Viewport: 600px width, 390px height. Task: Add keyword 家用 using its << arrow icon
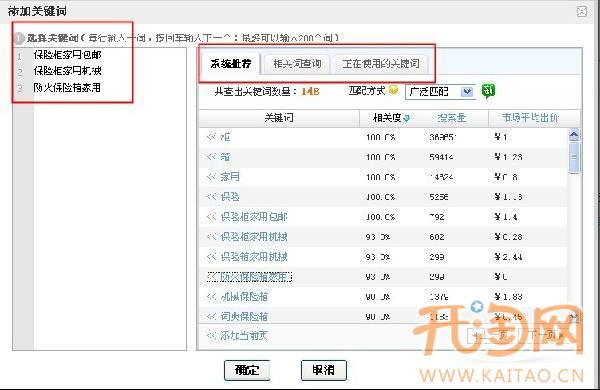[212, 177]
